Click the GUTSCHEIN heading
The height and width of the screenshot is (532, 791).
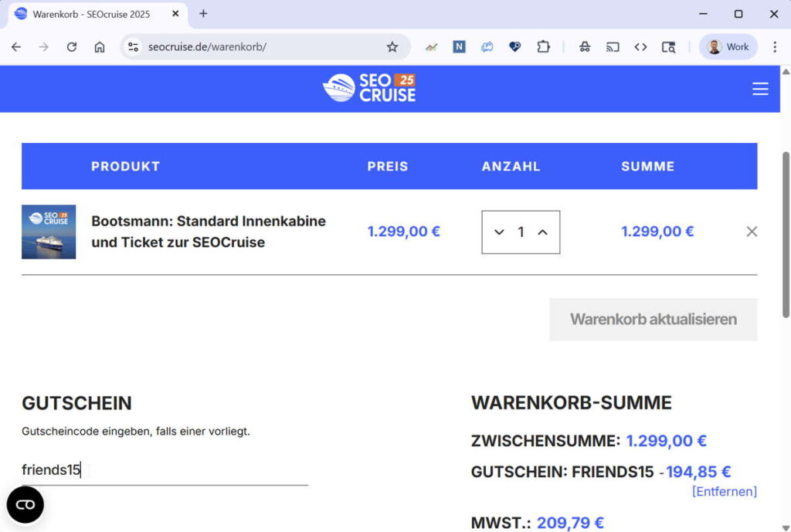pyautogui.click(x=76, y=403)
